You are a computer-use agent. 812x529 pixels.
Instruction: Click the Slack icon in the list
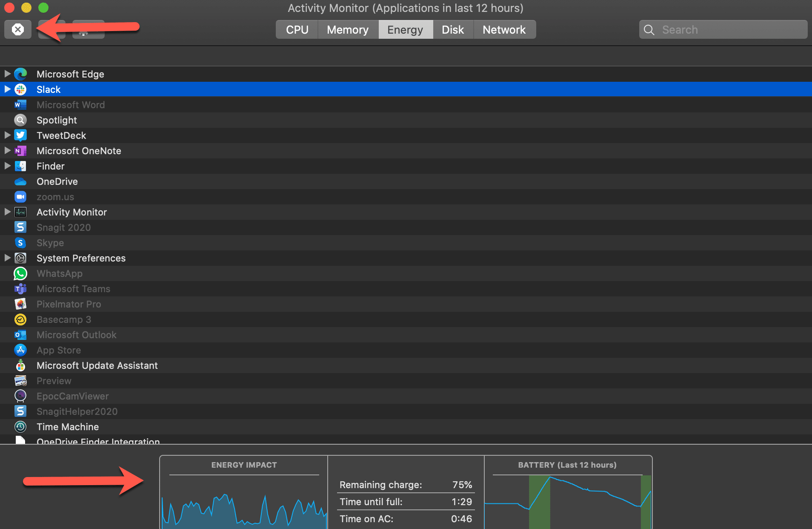(x=20, y=89)
